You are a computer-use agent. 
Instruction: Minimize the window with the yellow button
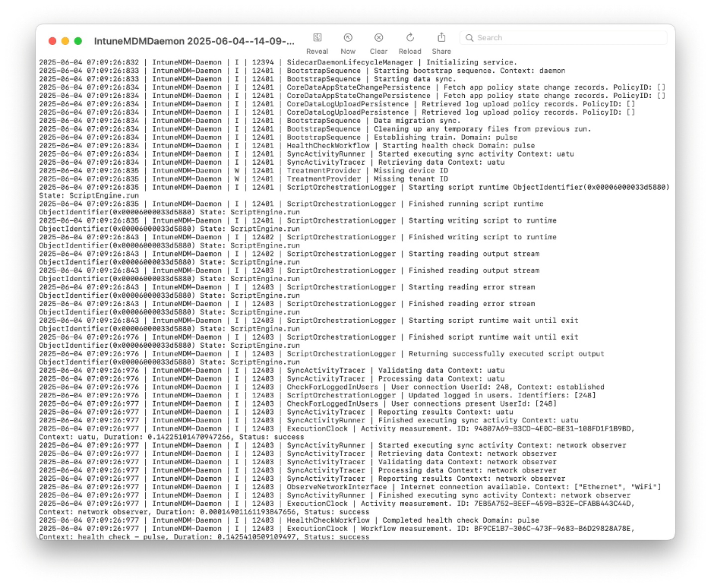tap(65, 41)
